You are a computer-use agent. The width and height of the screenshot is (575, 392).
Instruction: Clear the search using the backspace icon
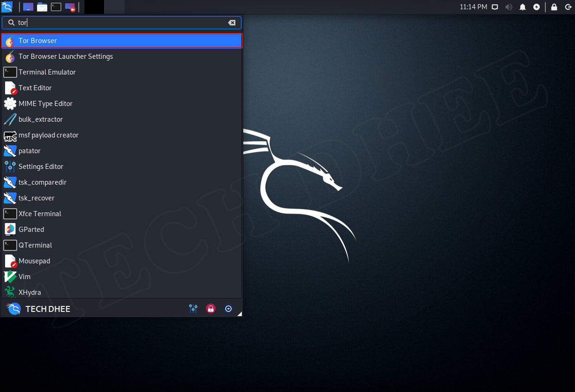232,22
